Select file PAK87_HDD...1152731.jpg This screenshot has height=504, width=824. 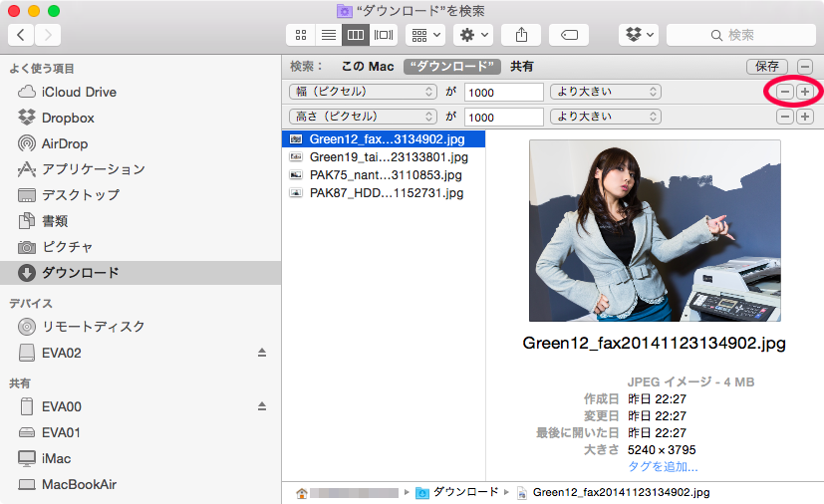point(384,193)
